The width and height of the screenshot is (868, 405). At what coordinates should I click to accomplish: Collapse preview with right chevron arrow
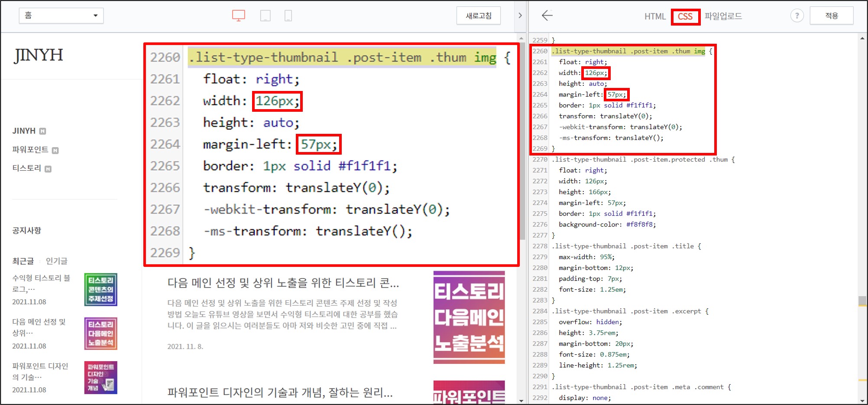pyautogui.click(x=520, y=16)
